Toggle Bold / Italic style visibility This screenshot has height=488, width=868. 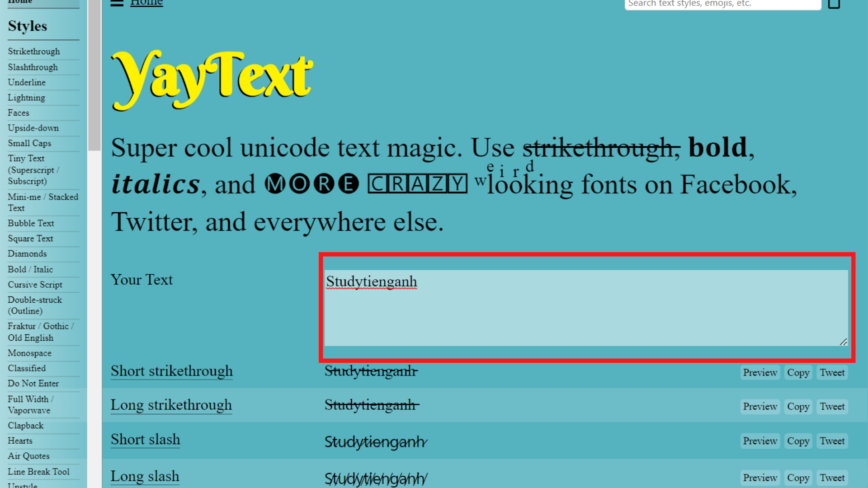click(x=30, y=269)
